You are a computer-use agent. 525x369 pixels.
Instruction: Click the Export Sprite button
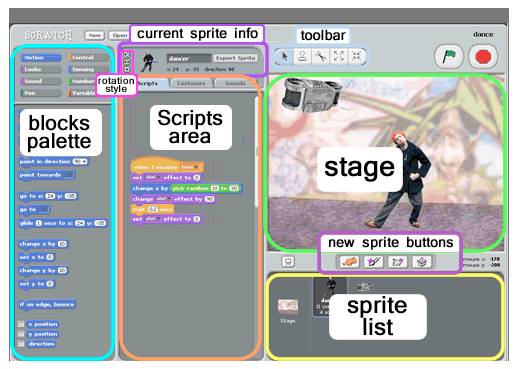235,58
